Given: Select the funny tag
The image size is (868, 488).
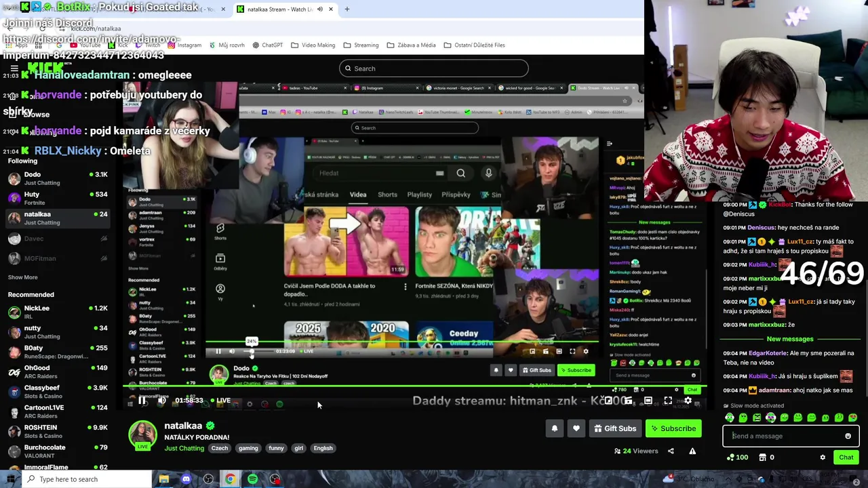Looking at the screenshot, I should click(x=276, y=448).
